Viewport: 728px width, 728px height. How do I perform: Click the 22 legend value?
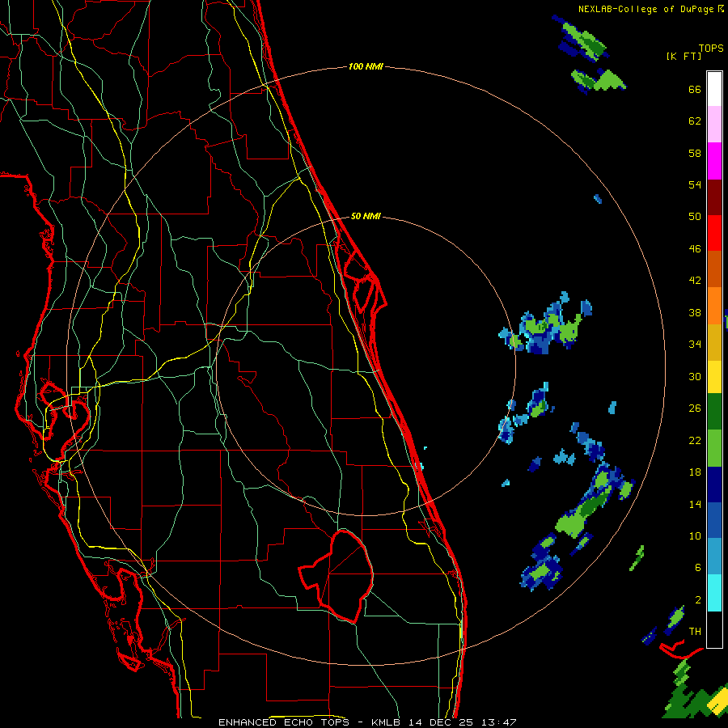695,440
